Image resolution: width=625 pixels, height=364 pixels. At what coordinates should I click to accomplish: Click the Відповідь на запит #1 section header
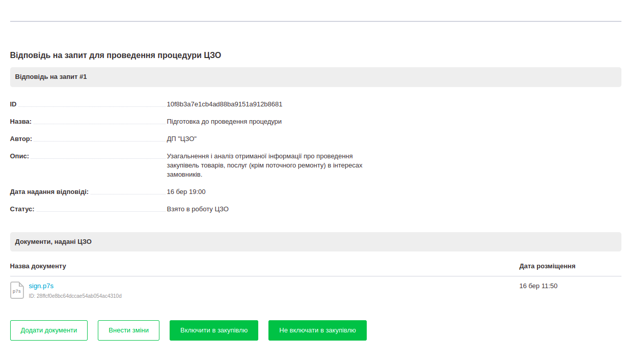(x=51, y=77)
